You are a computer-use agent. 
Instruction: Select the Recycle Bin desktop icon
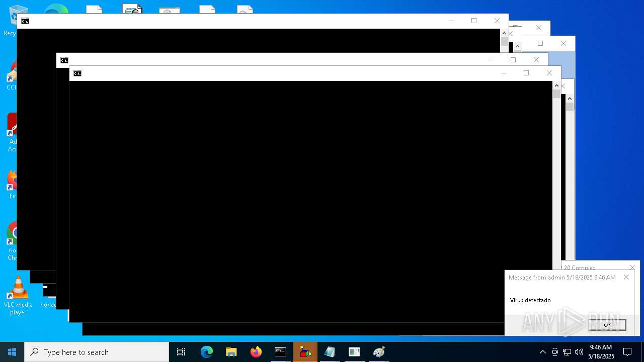point(10,20)
